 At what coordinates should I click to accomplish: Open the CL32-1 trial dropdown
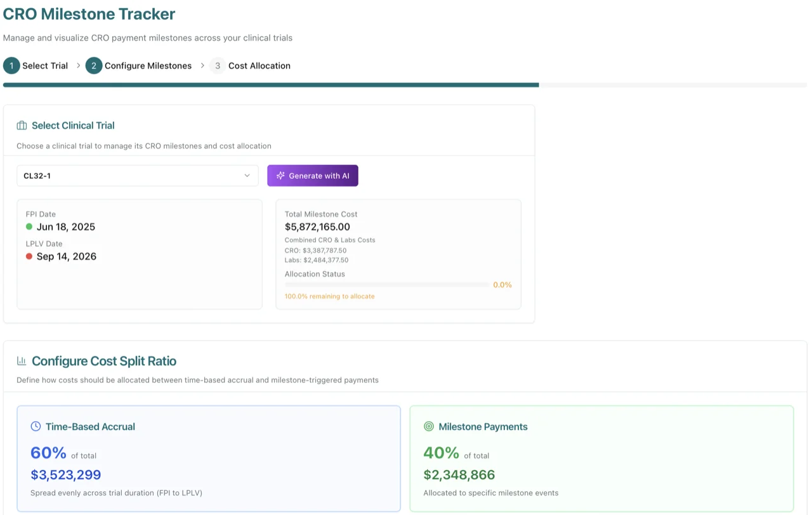tap(137, 175)
